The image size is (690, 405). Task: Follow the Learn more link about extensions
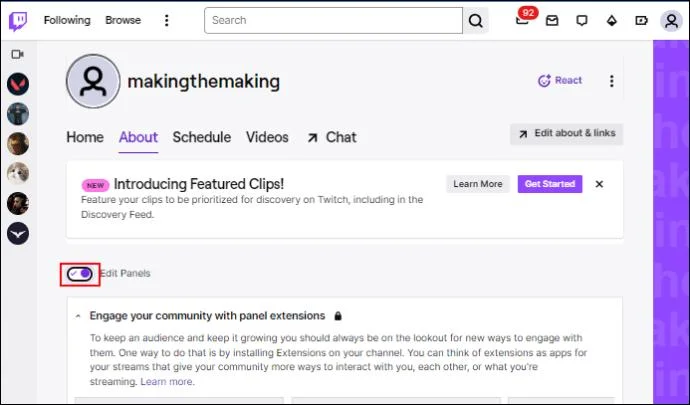point(166,382)
